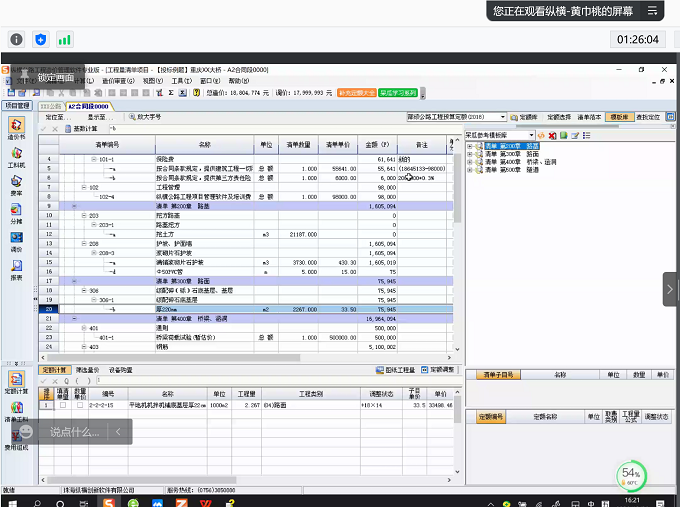Collapse the 403 钢筋 row

point(84,347)
